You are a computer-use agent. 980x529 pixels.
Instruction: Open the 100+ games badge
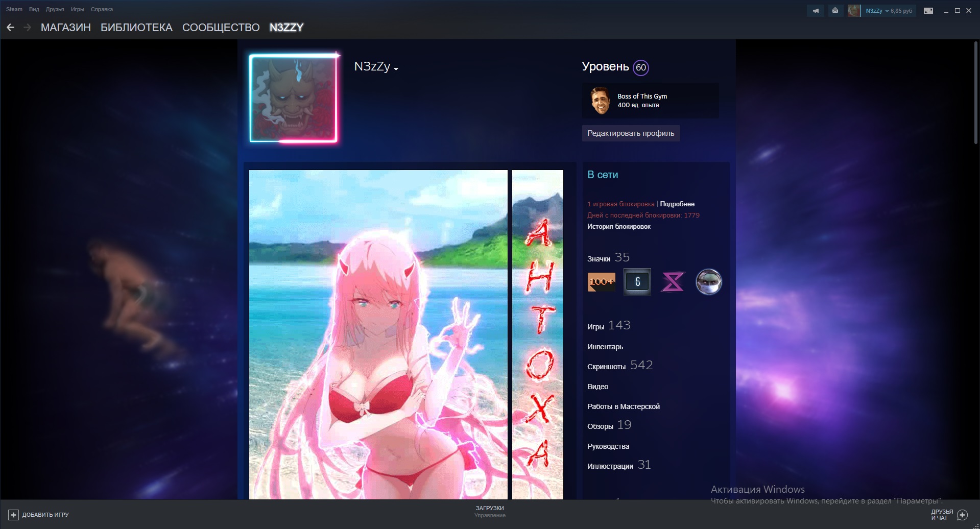coord(602,282)
